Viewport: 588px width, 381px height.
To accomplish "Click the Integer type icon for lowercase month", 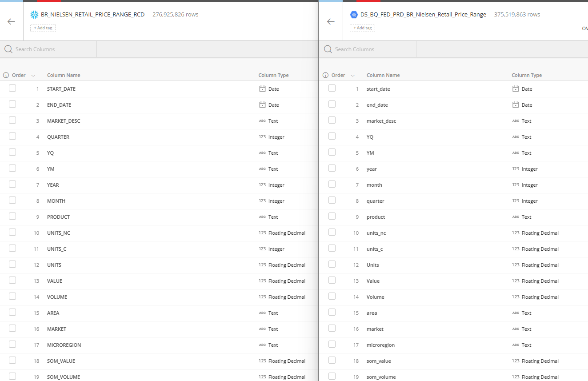I will [x=516, y=185].
